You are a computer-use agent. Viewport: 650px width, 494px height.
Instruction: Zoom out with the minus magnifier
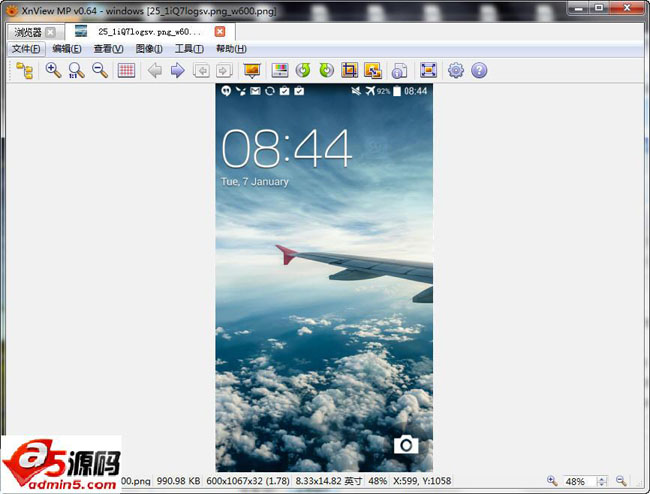click(100, 70)
